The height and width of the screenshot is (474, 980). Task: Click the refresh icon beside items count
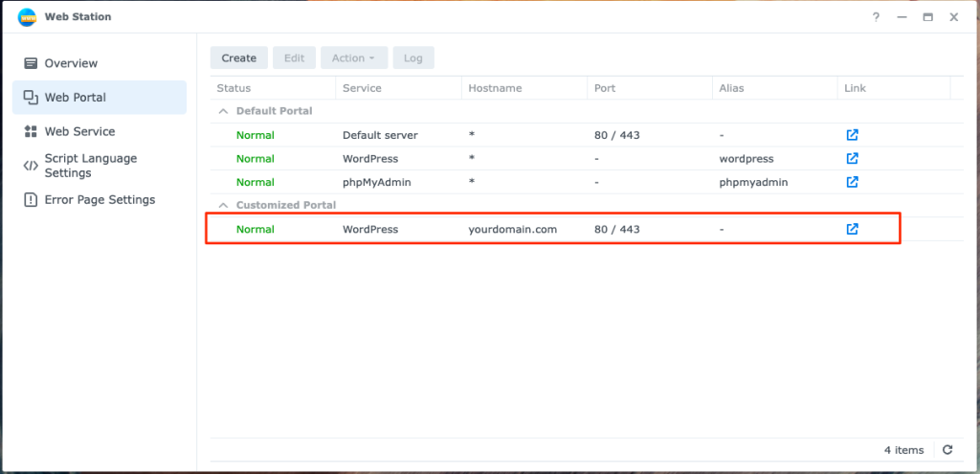947,450
